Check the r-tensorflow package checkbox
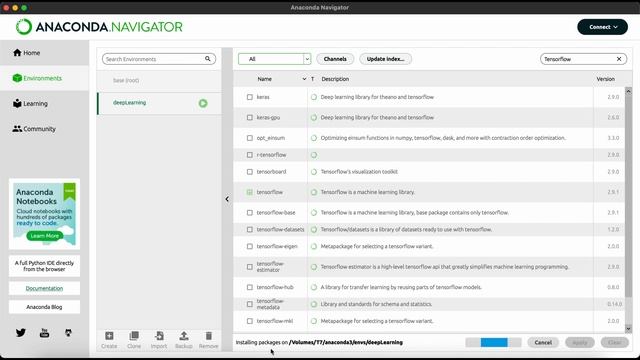This screenshot has height=360, width=640. (249, 155)
